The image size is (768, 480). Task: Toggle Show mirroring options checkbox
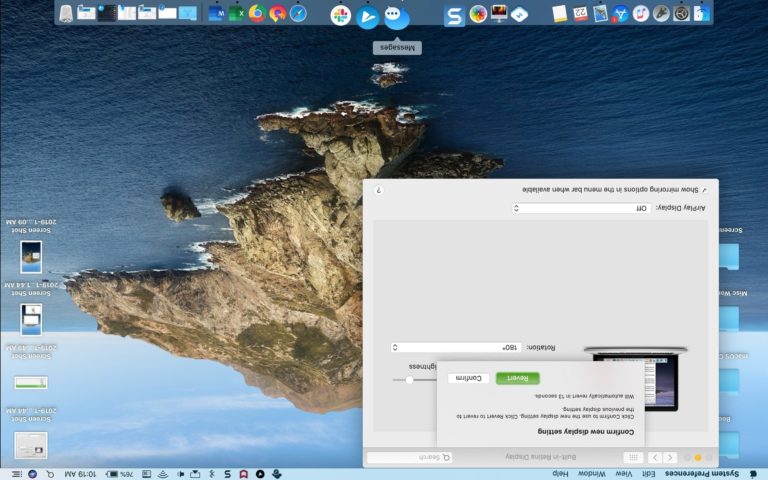703,189
